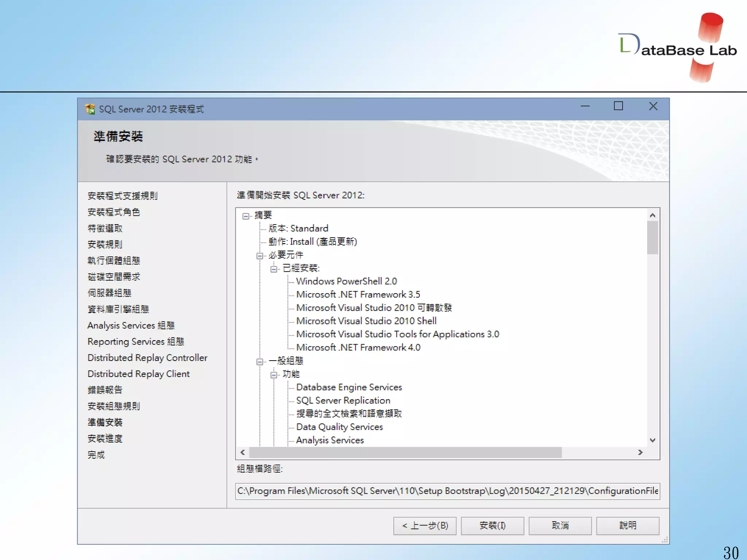Click the 摘要 root node label
The image size is (747, 560).
263,215
